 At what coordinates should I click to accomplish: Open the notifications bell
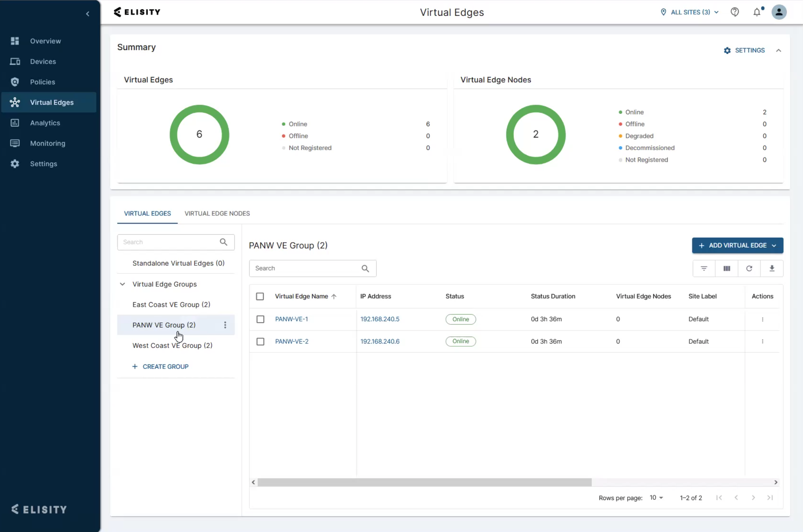(x=757, y=12)
